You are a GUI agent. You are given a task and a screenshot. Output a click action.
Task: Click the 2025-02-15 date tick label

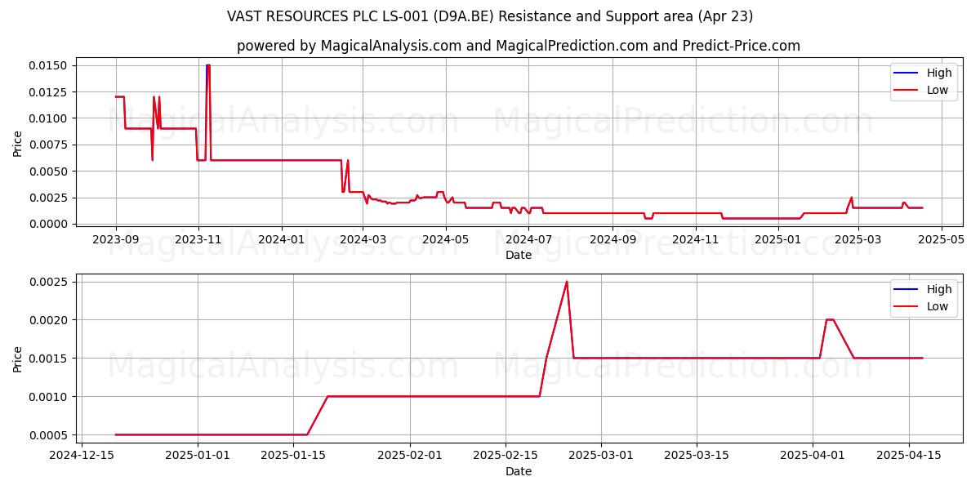pos(506,456)
